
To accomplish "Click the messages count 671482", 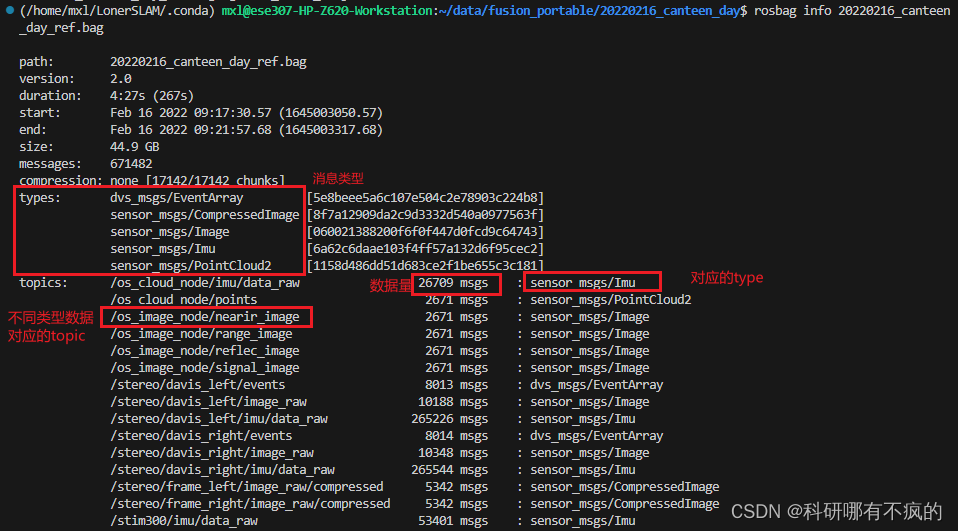I will click(x=131, y=164).
